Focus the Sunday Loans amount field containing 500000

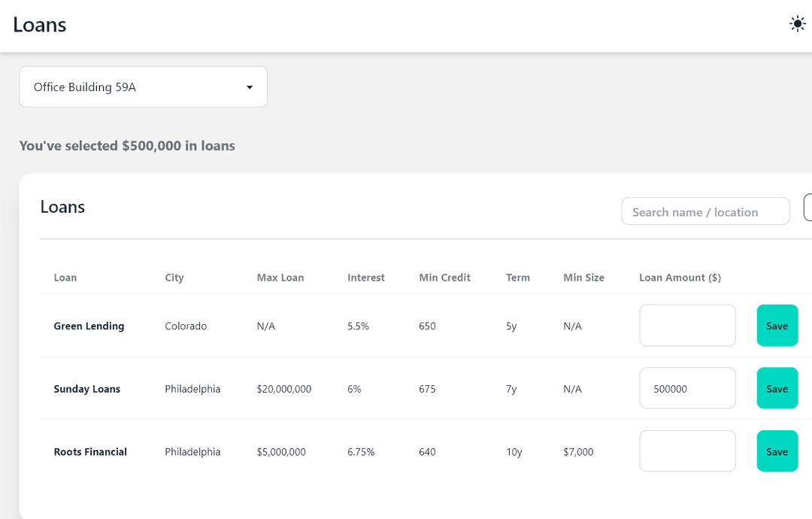click(x=687, y=389)
